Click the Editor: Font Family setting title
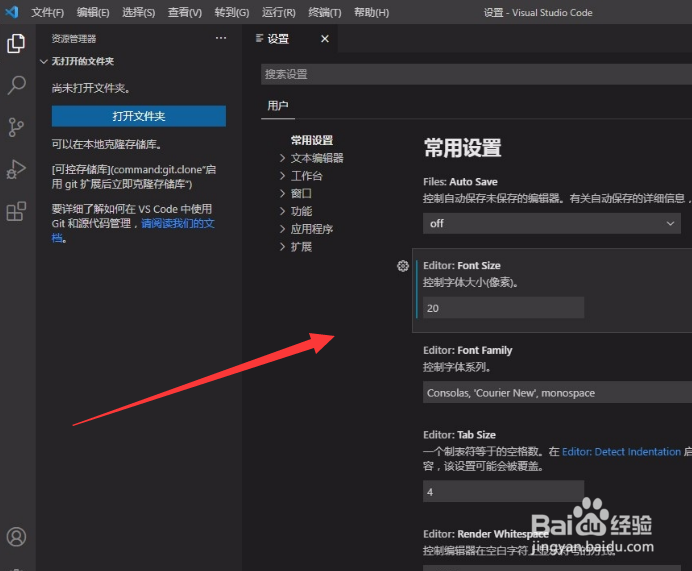The image size is (692, 571). [468, 350]
